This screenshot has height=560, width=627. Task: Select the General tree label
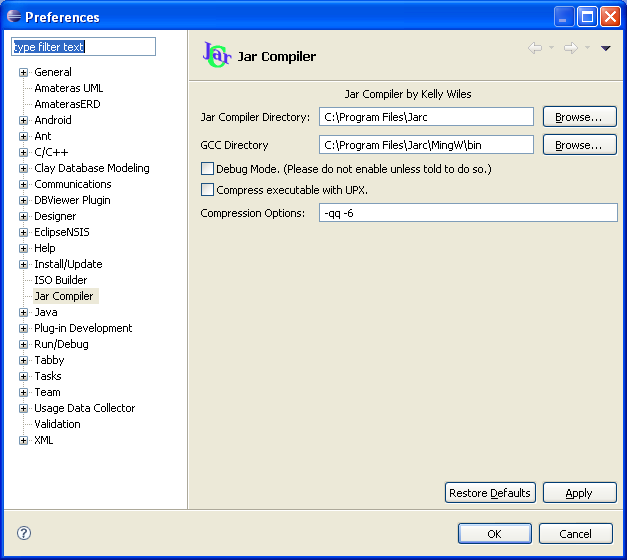pyautogui.click(x=53, y=72)
